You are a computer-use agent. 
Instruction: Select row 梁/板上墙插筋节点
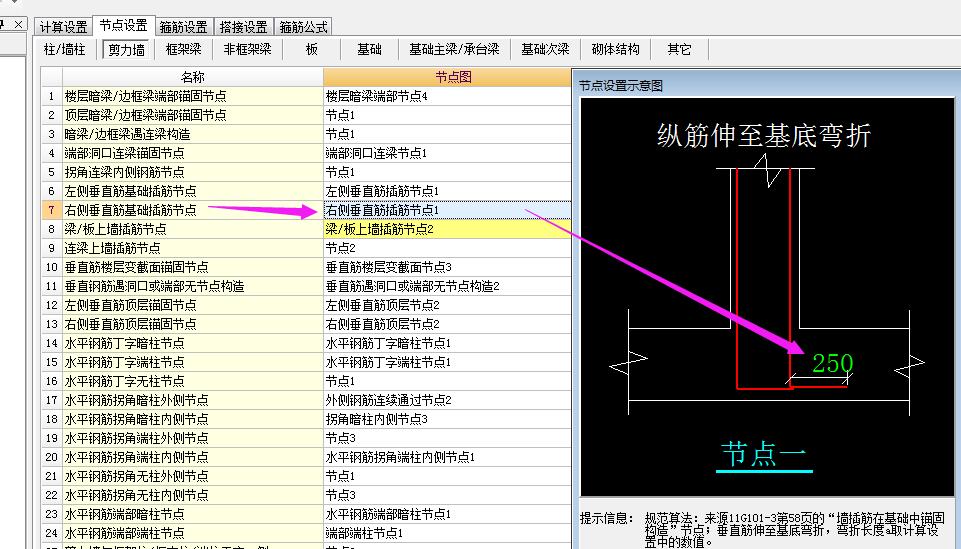(x=192, y=229)
